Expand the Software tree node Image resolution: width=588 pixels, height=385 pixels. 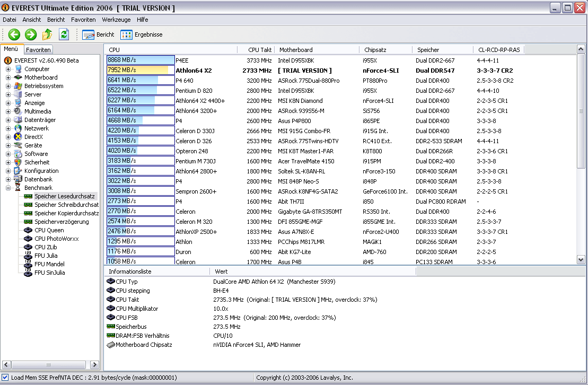pyautogui.click(x=8, y=154)
